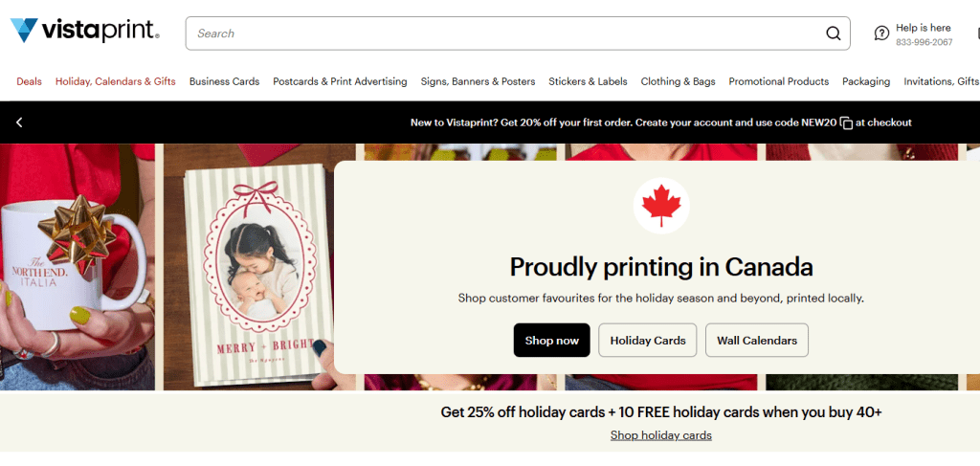
Task: Open the Deals menu
Action: point(29,81)
